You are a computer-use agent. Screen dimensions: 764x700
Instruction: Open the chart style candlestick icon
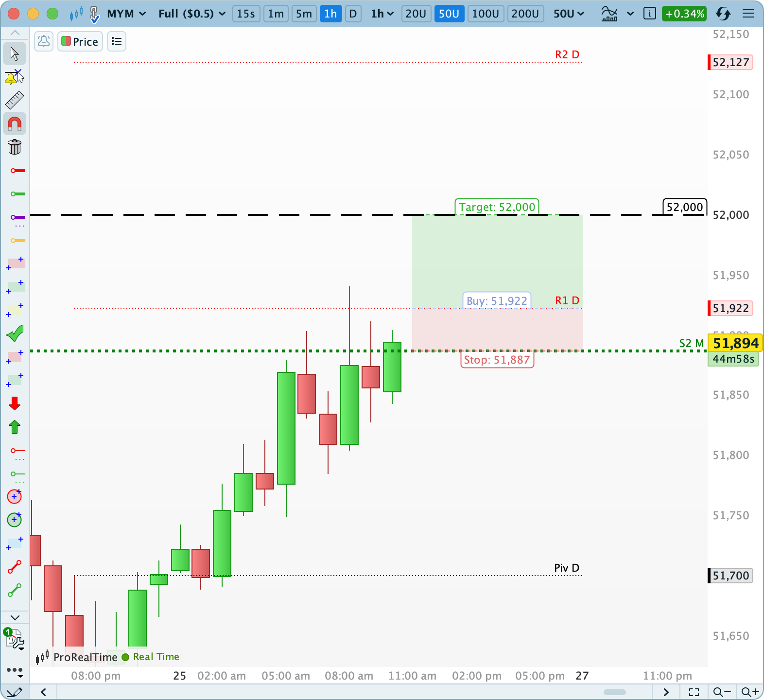click(76, 14)
